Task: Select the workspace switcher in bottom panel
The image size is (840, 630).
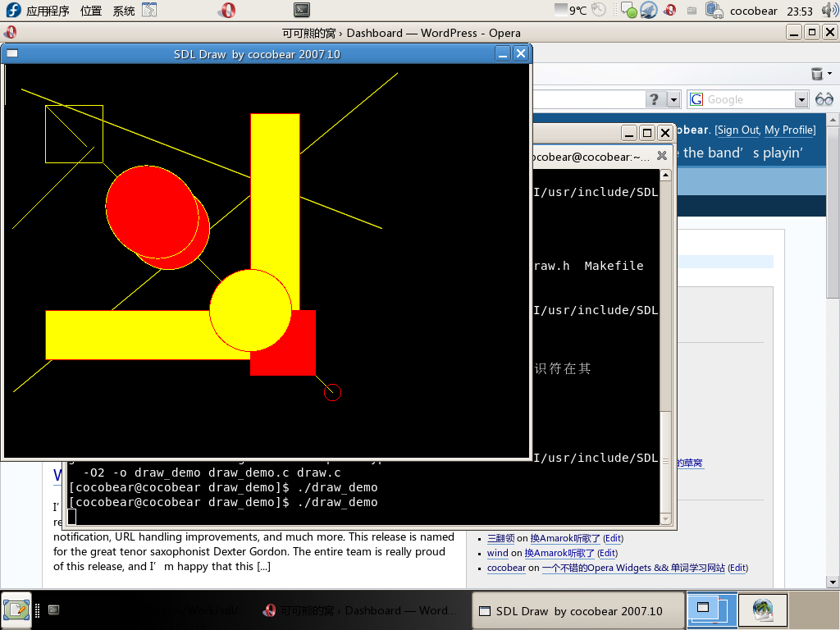Action: coord(710,609)
